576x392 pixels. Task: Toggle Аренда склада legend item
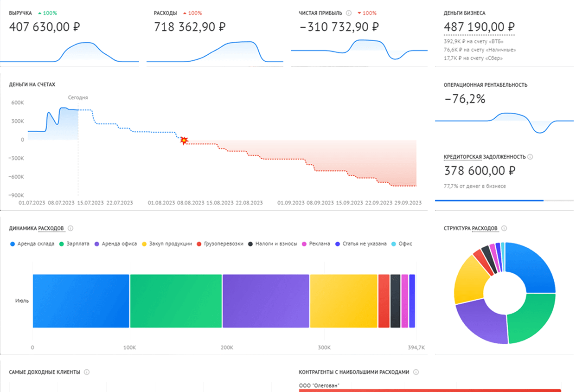click(x=32, y=244)
